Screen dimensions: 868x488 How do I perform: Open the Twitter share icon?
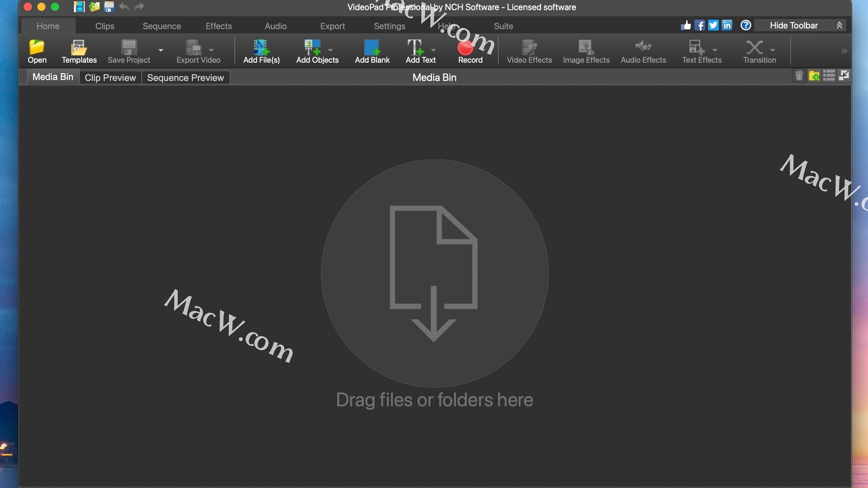pos(713,25)
